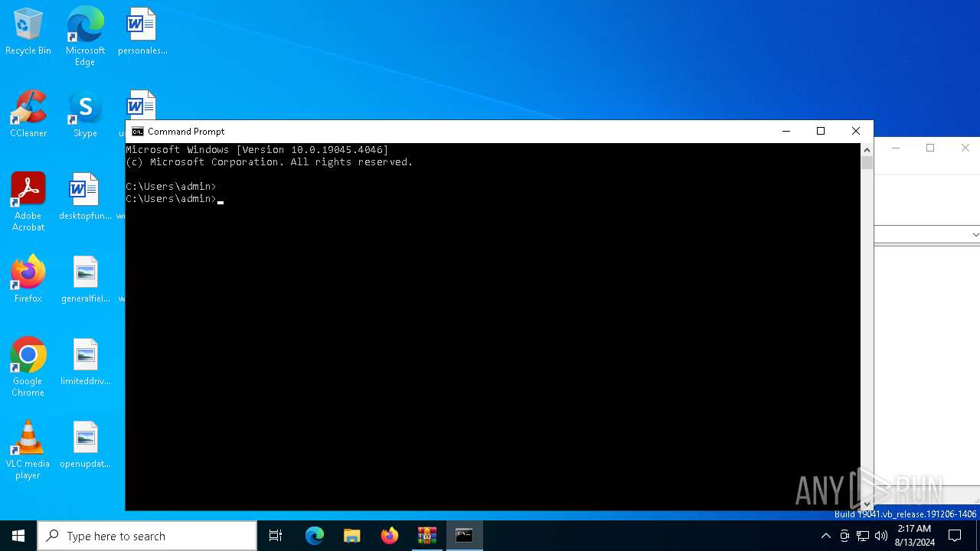This screenshot has height=551, width=980.
Task: Open the Google Chrome desktop shortcut
Action: coord(28,367)
